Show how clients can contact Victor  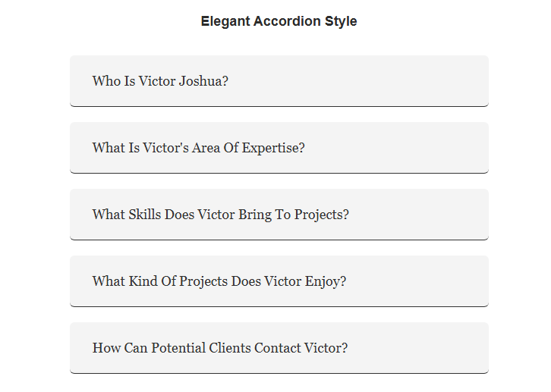point(279,348)
